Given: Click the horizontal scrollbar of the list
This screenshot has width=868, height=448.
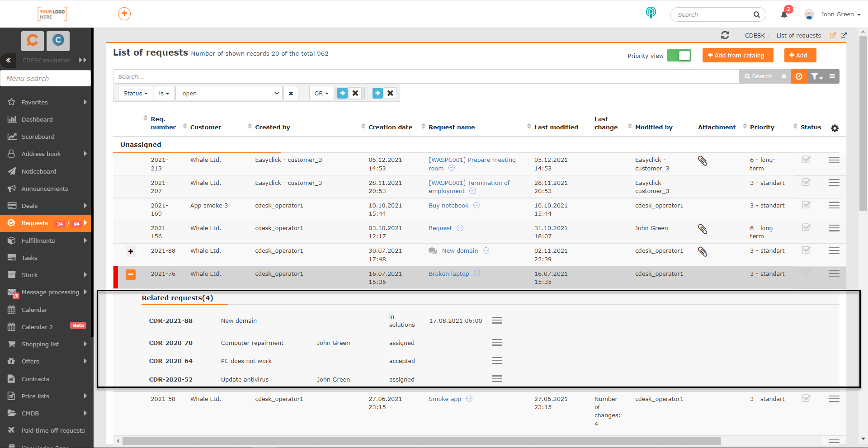Looking at the screenshot, I should pos(421,441).
